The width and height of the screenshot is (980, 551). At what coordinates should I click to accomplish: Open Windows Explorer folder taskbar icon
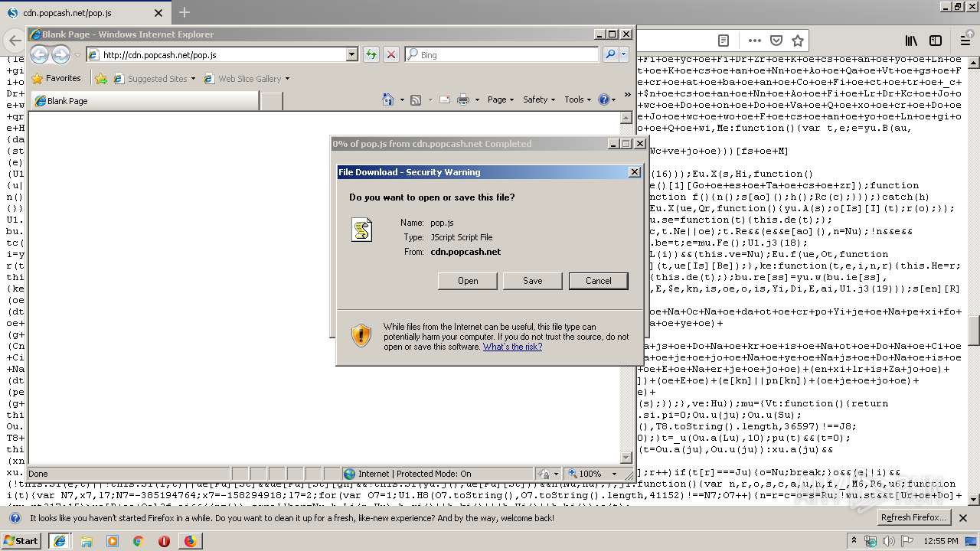[x=87, y=541]
